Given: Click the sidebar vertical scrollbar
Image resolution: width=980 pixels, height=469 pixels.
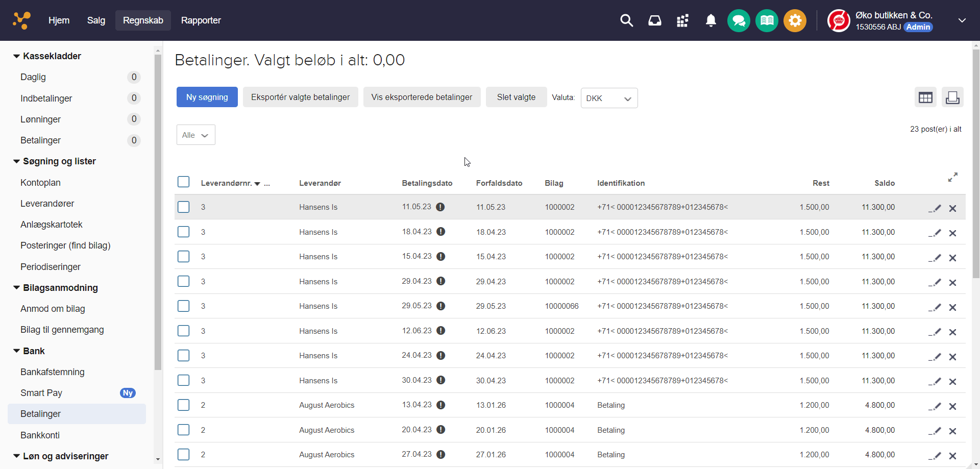Looking at the screenshot, I should pos(158,212).
